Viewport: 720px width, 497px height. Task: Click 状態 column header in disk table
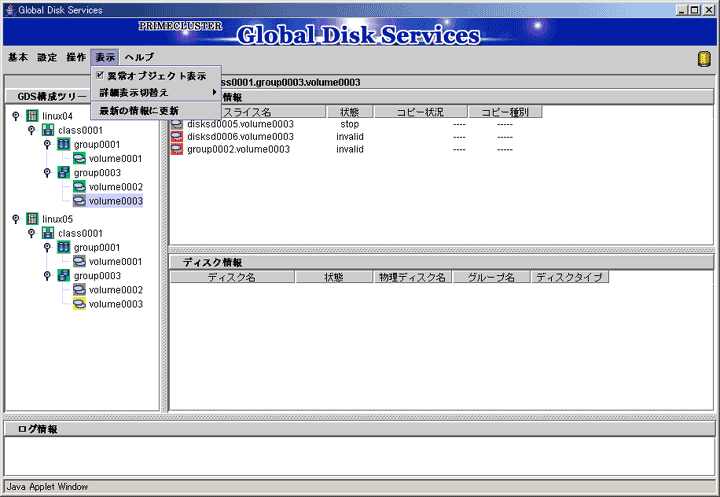pyautogui.click(x=334, y=277)
